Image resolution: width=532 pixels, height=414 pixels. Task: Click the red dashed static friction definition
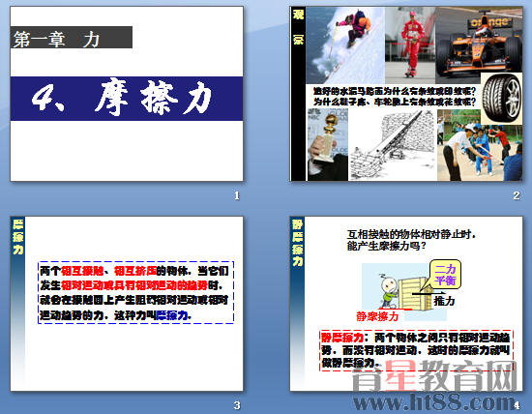tap(416, 350)
